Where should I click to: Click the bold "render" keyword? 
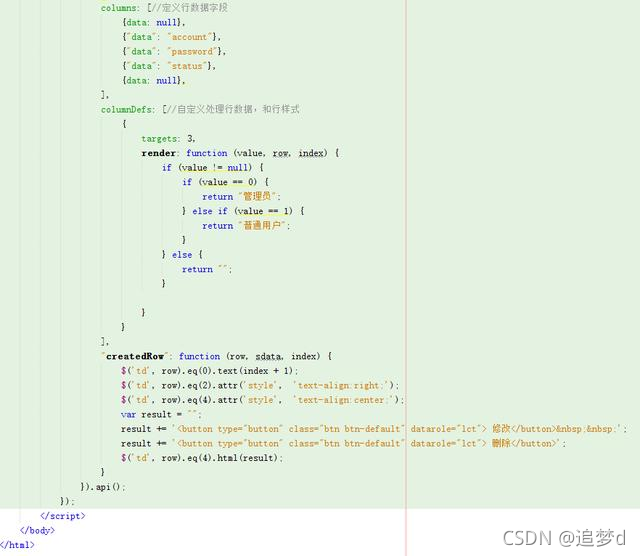coord(158,153)
